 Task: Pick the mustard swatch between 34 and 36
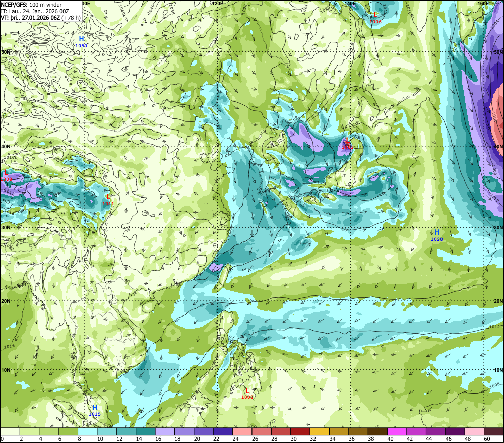pyautogui.click(x=339, y=431)
